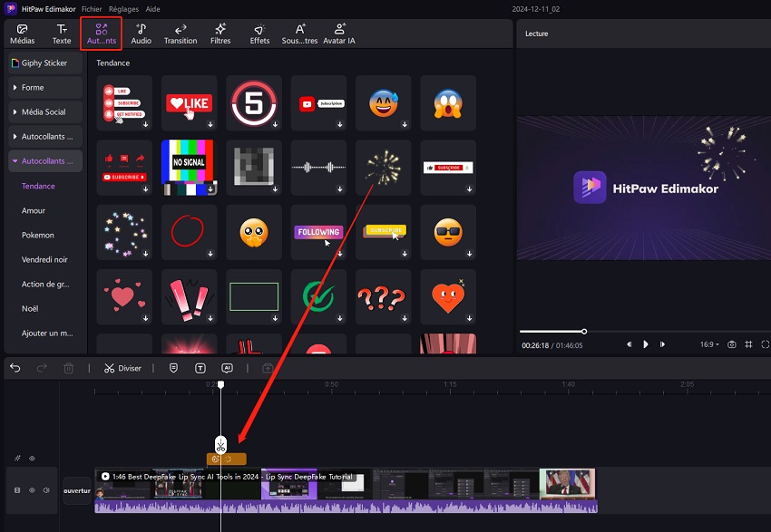Screen dimensions: 771x532
Task: Step forward one frame in preview
Action: click(662, 344)
